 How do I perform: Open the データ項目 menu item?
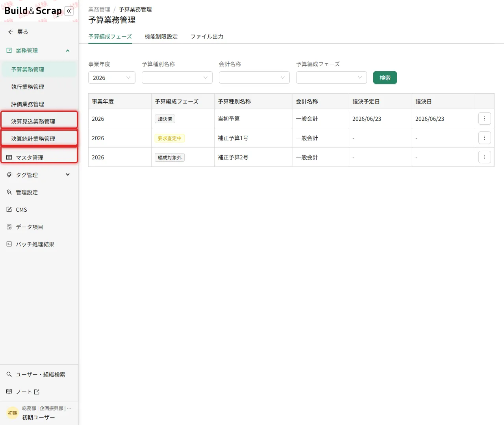coord(39,227)
